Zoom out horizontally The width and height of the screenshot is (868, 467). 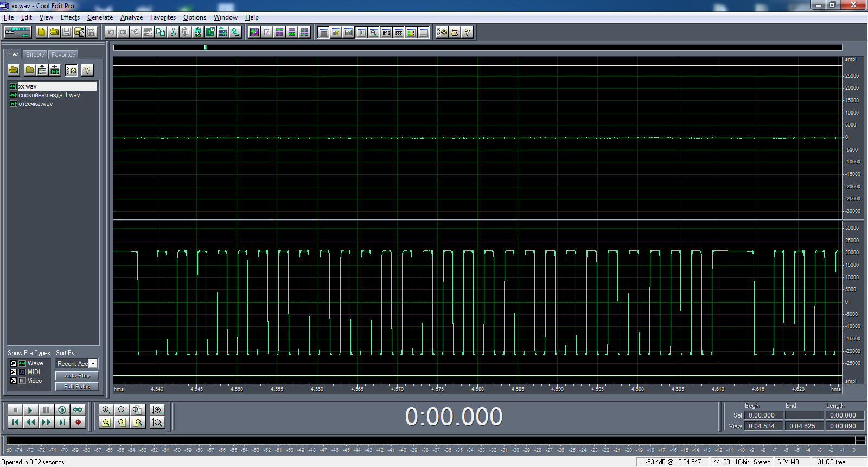point(122,410)
